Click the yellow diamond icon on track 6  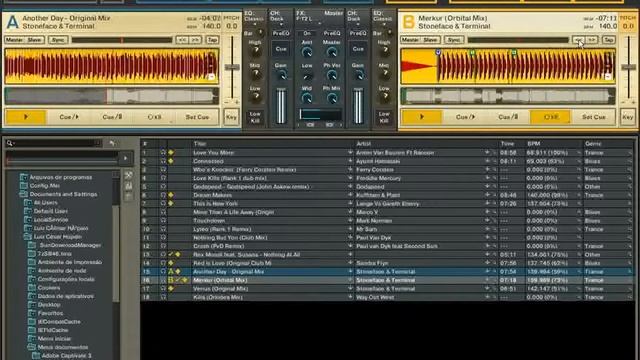click(171, 195)
